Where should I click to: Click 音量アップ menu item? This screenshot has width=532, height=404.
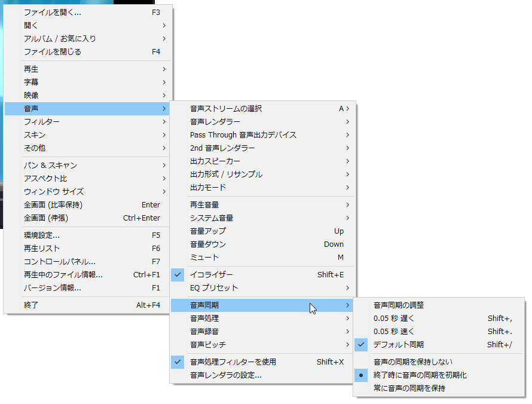coord(208,231)
